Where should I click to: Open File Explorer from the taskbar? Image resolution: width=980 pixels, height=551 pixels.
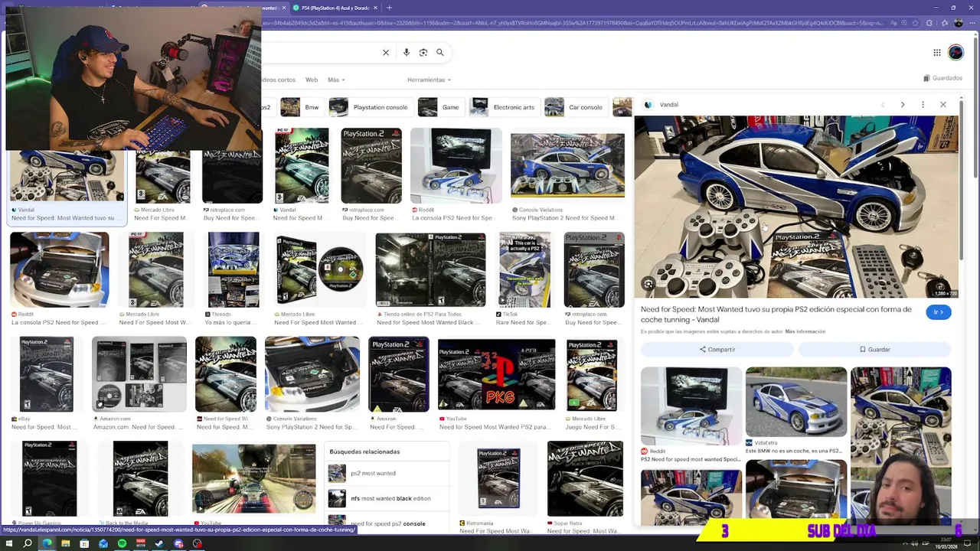(x=66, y=543)
